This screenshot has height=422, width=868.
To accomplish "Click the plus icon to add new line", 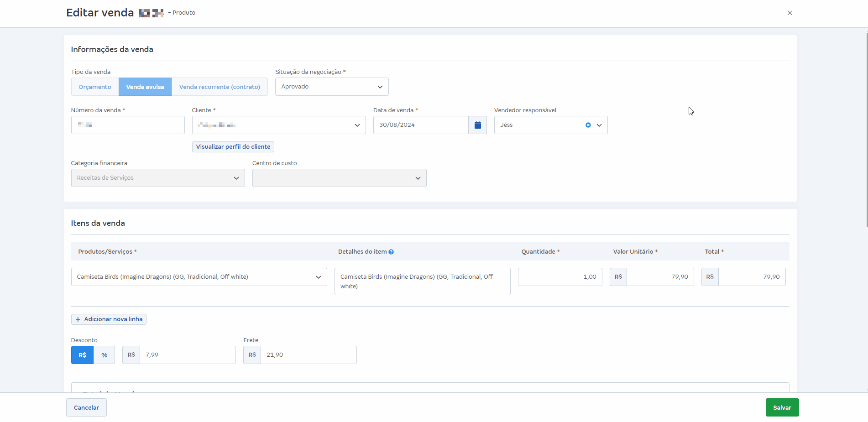I will pos(78,319).
